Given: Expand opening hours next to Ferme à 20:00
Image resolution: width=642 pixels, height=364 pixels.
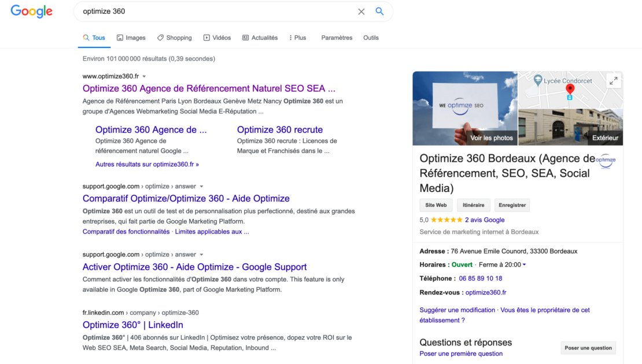Looking at the screenshot, I should click(x=524, y=265).
